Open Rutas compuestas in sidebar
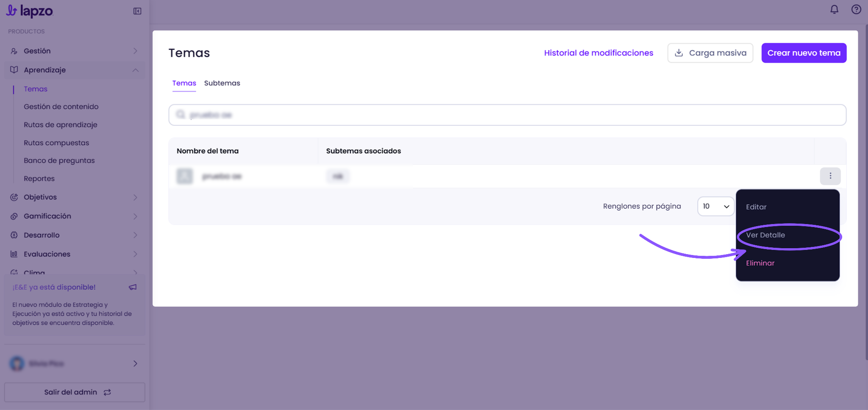Image resolution: width=868 pixels, height=410 pixels. [56, 143]
